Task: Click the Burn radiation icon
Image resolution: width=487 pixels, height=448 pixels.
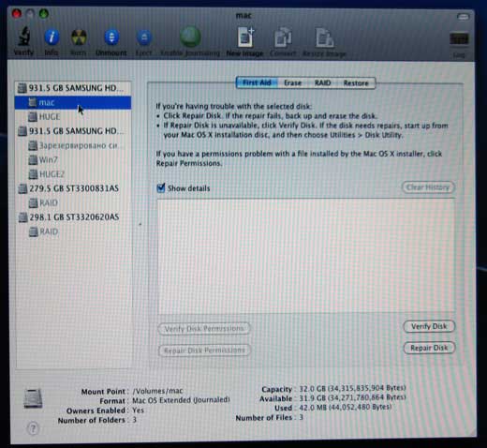Action: (79, 37)
